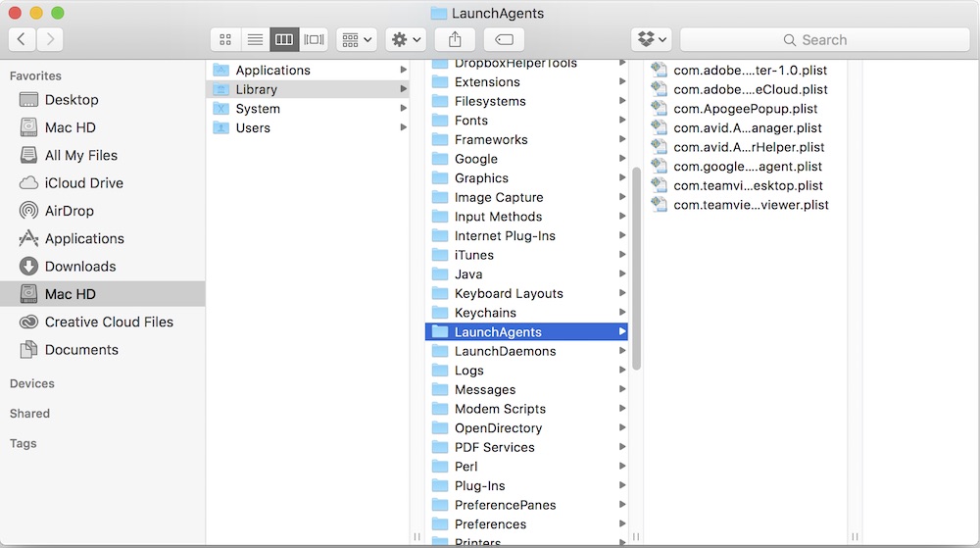Open the Logs folder
The image size is (980, 548).
pos(527,371)
